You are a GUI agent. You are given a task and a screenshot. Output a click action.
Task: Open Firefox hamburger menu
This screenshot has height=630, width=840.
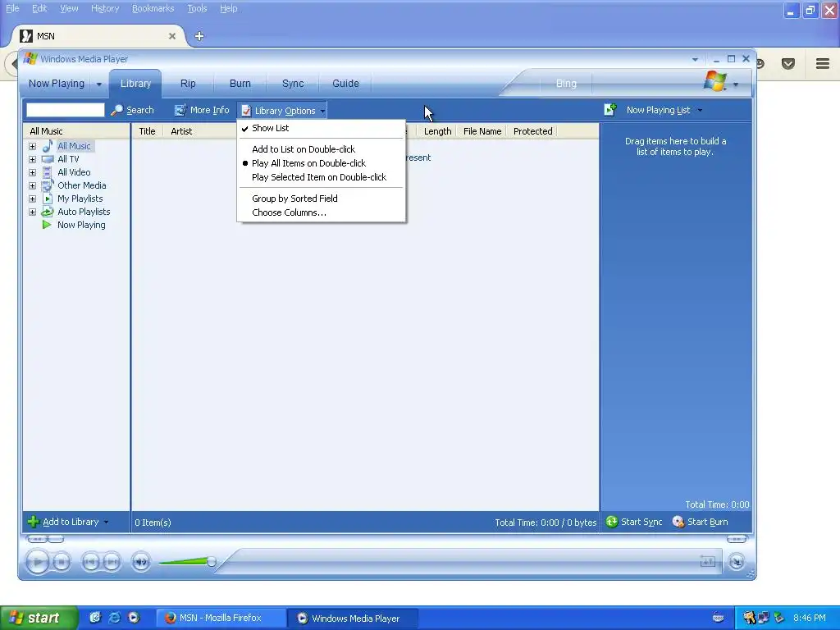(x=823, y=64)
